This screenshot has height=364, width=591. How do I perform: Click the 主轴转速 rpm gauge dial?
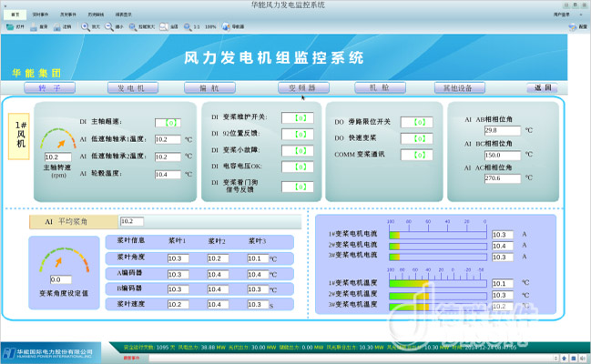pos(59,142)
